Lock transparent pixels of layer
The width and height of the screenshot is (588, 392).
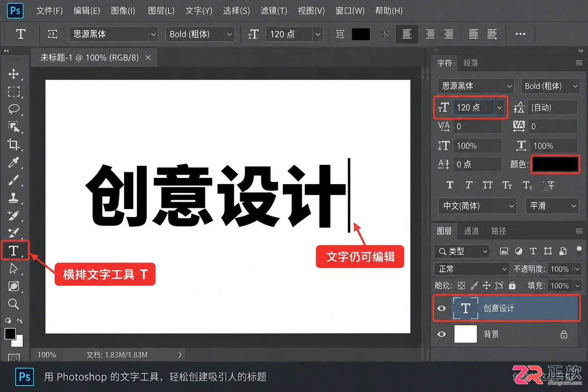coord(461,286)
